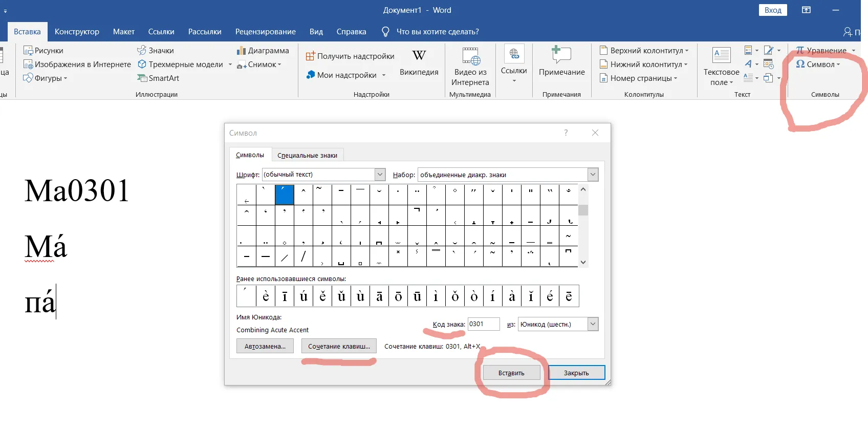Open Номер страницы page number menu
The image size is (868, 429).
point(639,78)
